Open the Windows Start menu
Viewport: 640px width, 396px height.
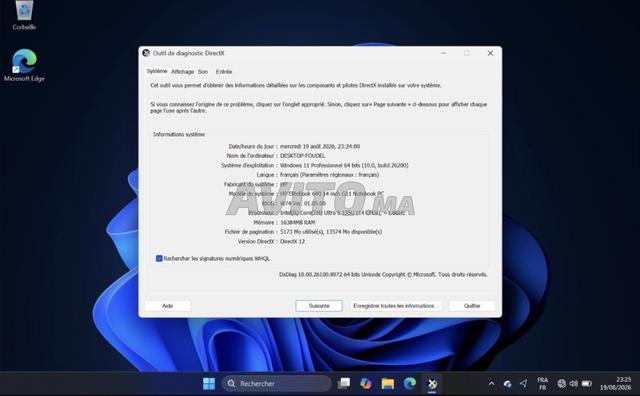209,384
